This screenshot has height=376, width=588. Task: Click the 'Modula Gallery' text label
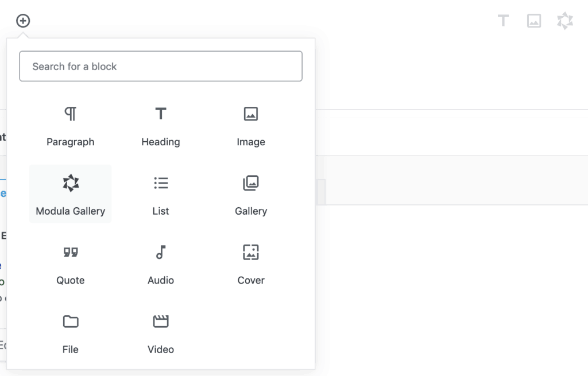point(70,211)
